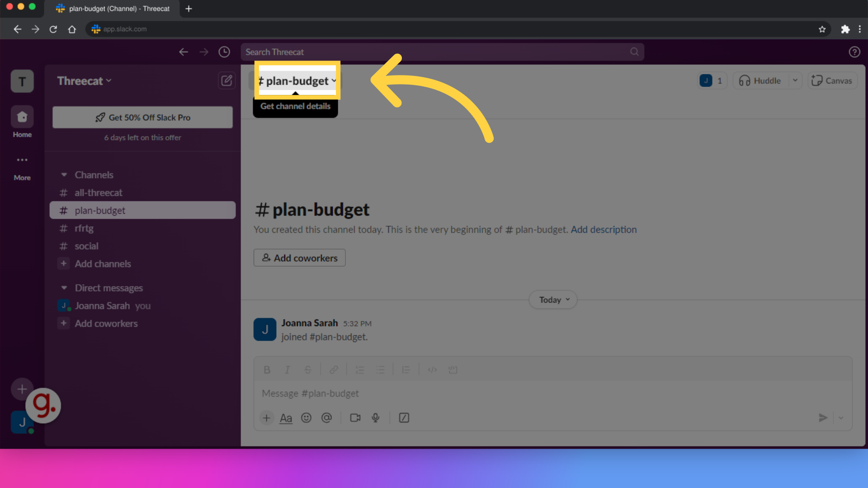Open a new browser tab
Image resolution: width=868 pixels, height=488 pixels.
(189, 9)
